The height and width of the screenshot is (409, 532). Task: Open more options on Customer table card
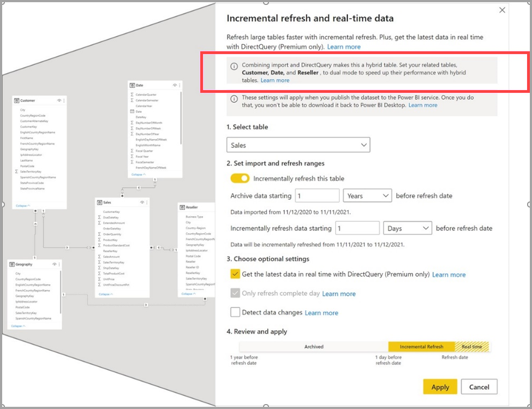coord(64,100)
